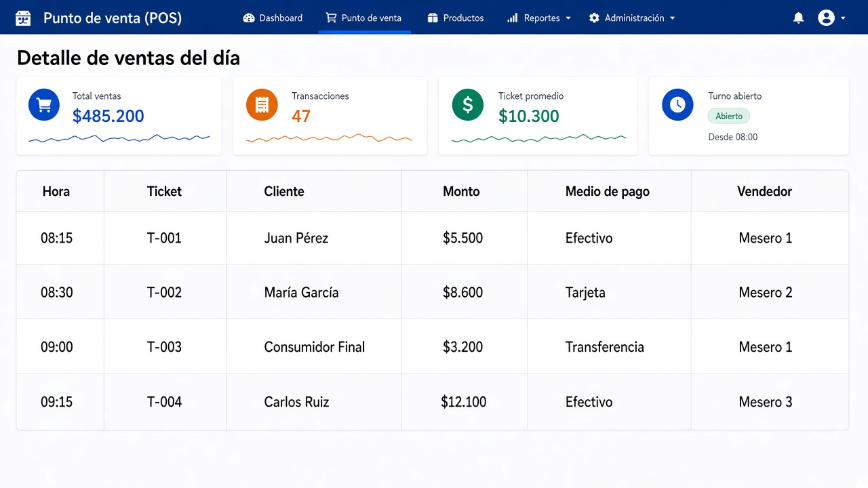Screen dimensions: 868x488
Task: Click the $3.200 amount
Action: pyautogui.click(x=462, y=347)
